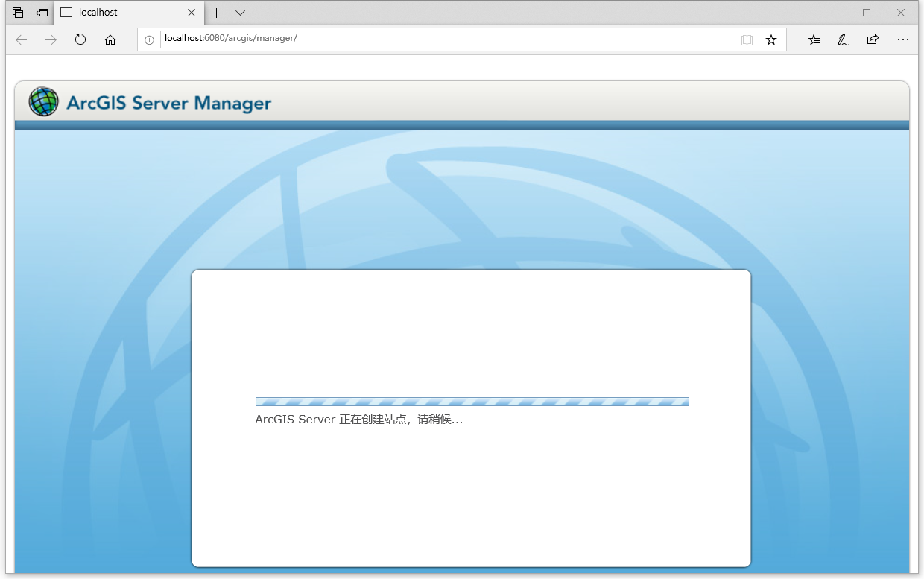Go back with the back arrow

(22, 39)
